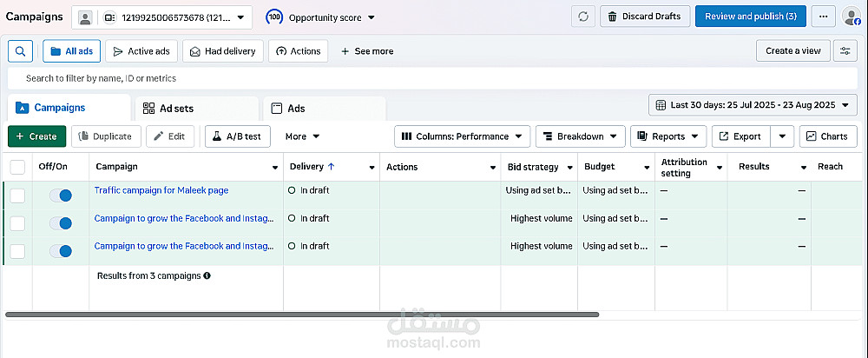868x358 pixels.
Task: Click the profile avatar icon
Action: tap(851, 17)
